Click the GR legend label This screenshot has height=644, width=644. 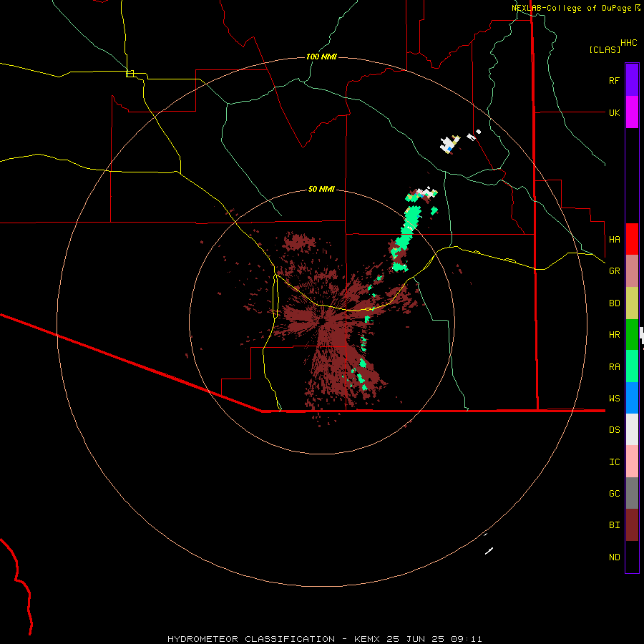click(x=614, y=271)
